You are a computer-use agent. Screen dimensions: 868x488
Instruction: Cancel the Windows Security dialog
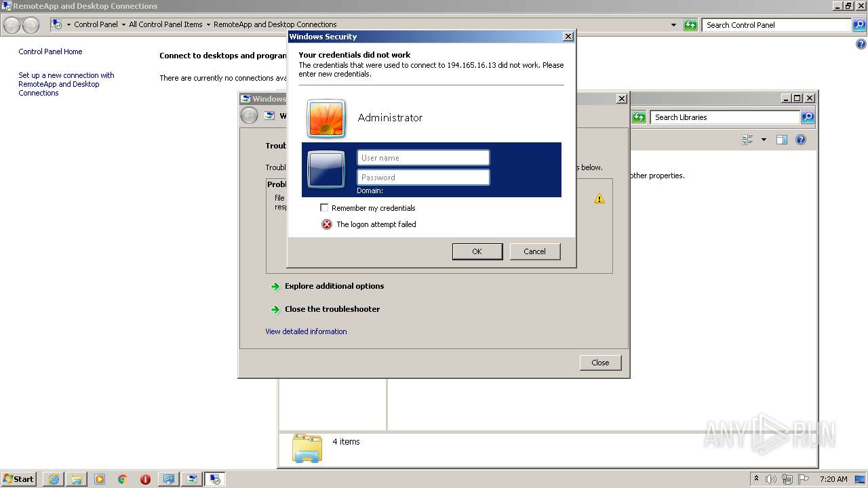tap(534, 251)
